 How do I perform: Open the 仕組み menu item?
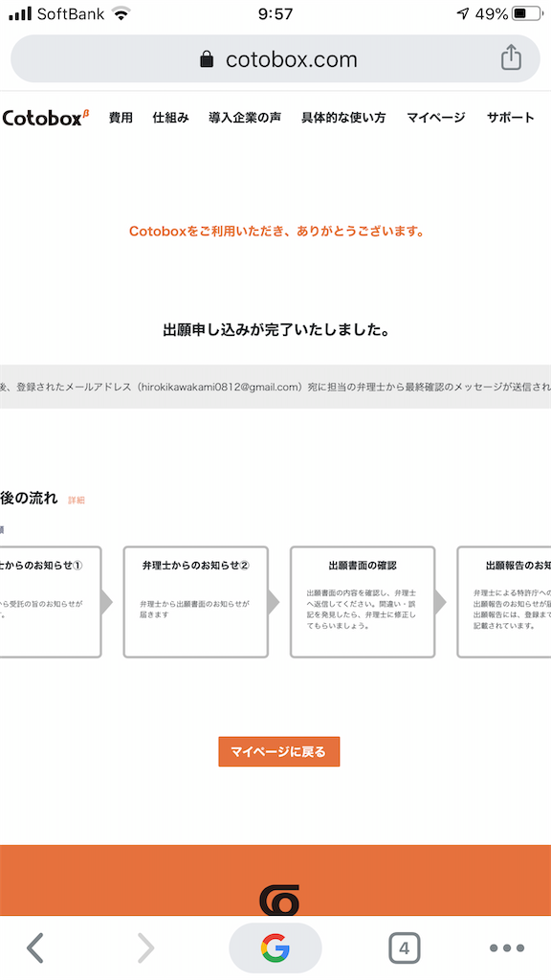coord(170,118)
